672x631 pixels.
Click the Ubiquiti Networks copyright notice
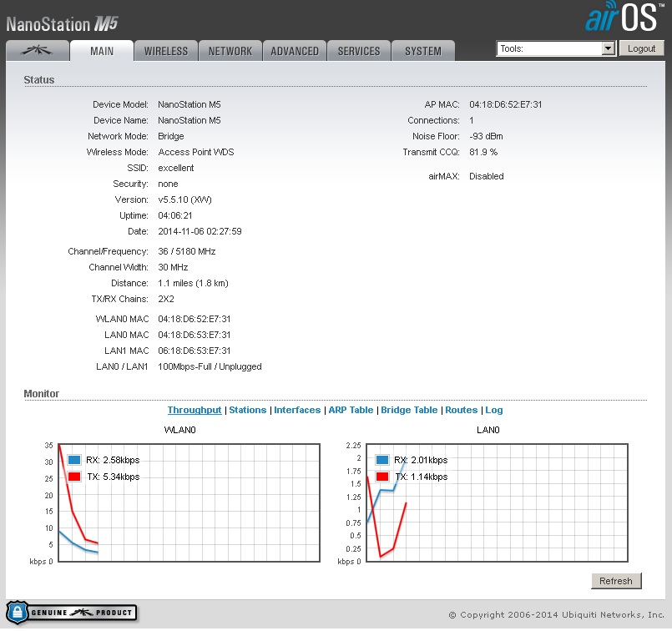coord(556,614)
